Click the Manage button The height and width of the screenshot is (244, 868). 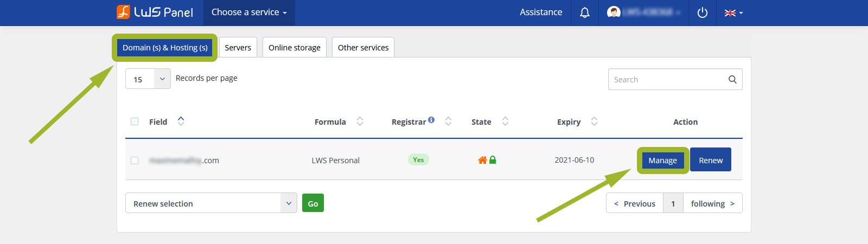[x=662, y=160]
